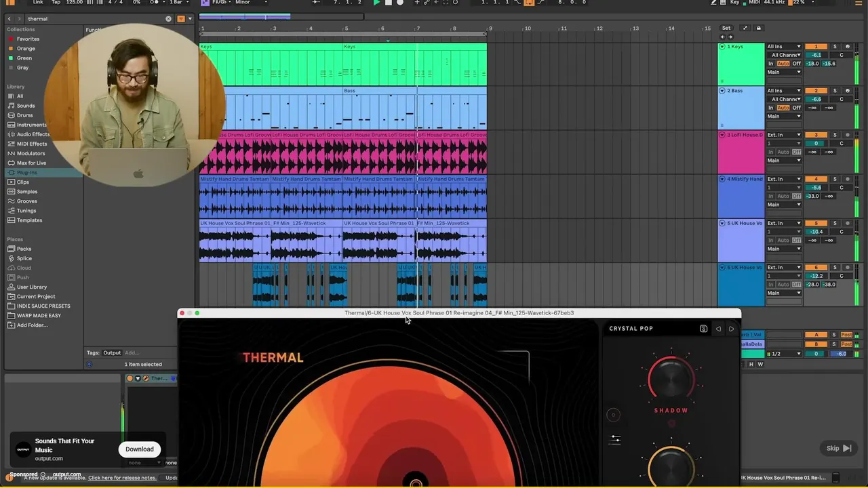Click the transport stop button
The height and width of the screenshot is (488, 868).
tap(388, 3)
